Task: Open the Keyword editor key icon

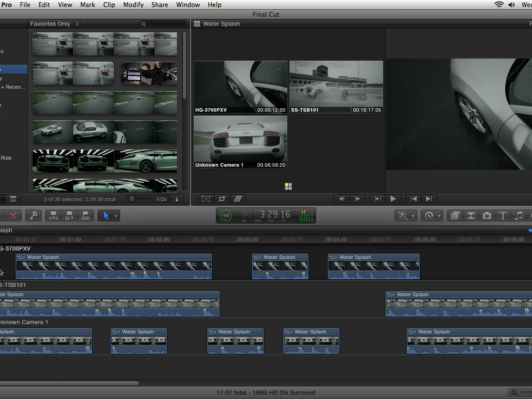Action: 33,216
